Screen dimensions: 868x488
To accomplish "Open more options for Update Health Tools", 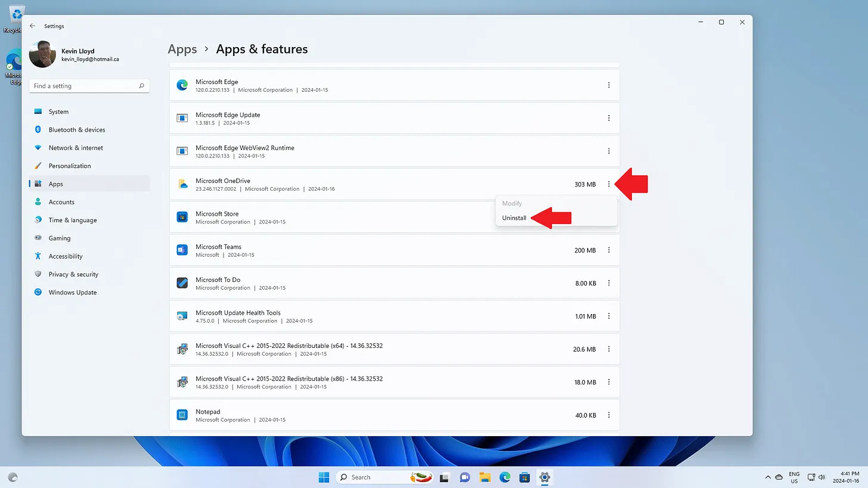I will [x=609, y=316].
